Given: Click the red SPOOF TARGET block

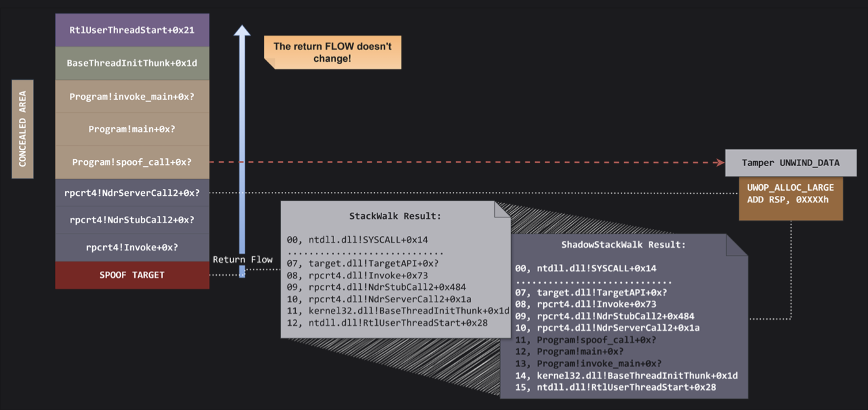Looking at the screenshot, I should [132, 275].
